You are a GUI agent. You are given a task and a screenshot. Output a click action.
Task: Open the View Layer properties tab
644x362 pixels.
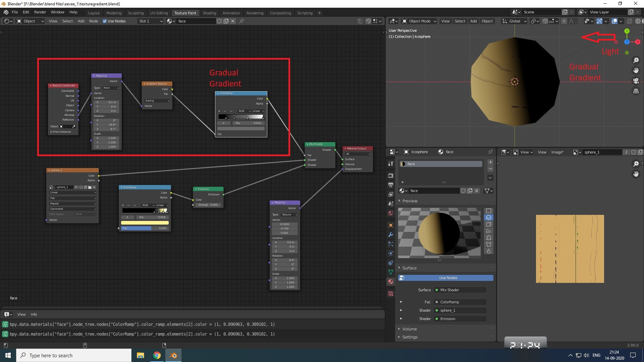(x=390, y=194)
